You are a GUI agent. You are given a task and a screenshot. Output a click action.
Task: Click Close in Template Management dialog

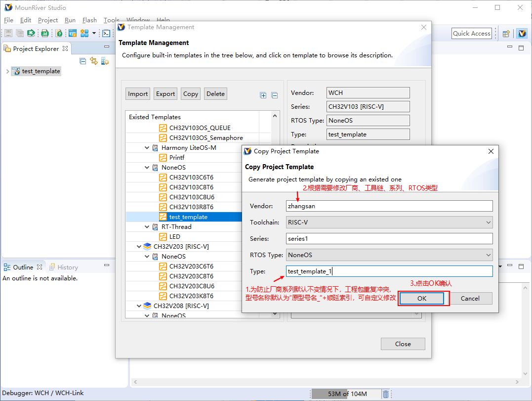pos(403,344)
